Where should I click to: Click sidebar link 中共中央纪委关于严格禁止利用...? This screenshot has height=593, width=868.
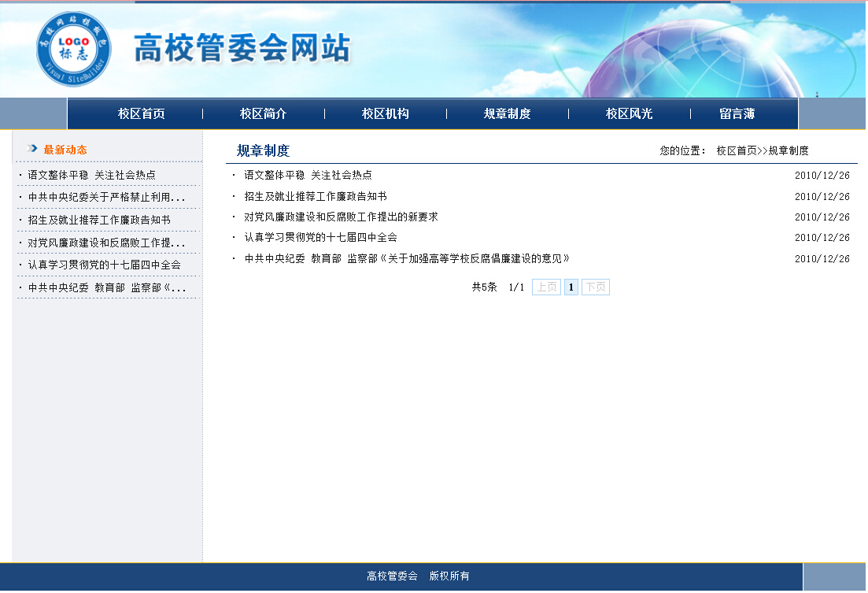tap(106, 198)
